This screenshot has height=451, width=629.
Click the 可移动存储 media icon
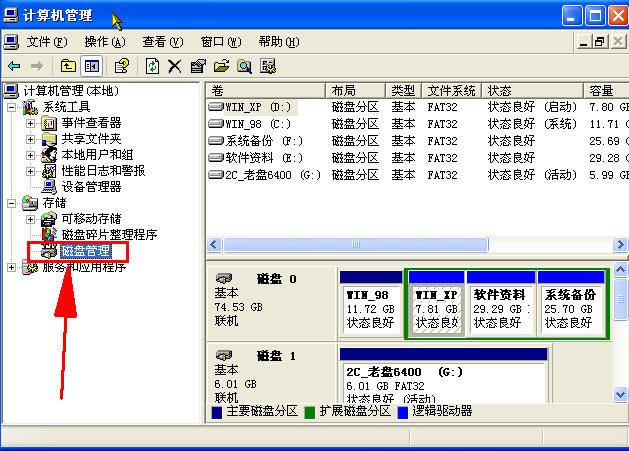click(x=49, y=219)
